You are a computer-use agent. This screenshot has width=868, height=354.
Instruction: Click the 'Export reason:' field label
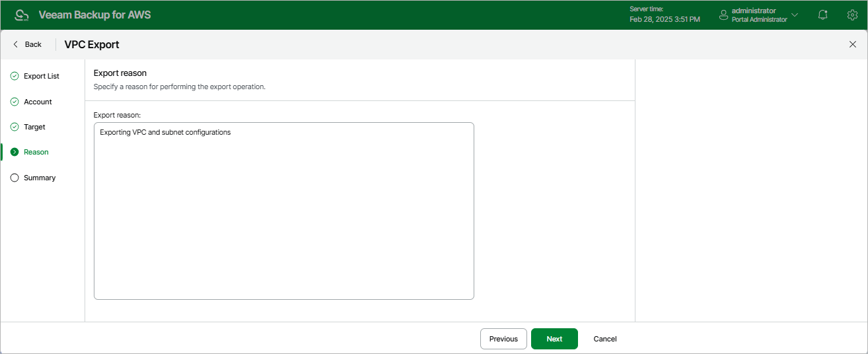click(118, 115)
